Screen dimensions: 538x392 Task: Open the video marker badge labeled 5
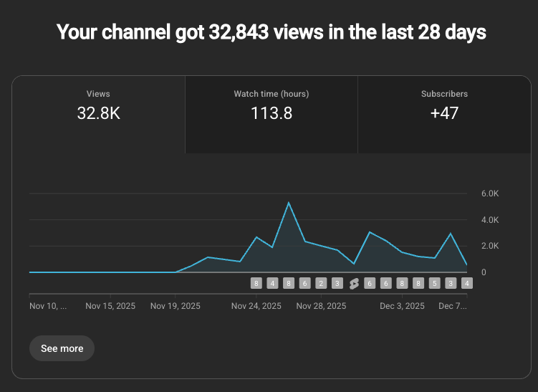point(434,283)
